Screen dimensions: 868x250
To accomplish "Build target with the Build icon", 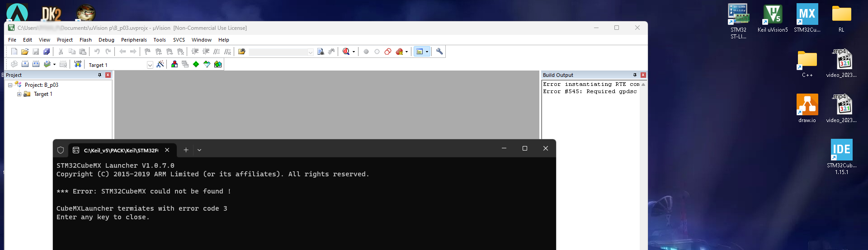I will coord(25,64).
